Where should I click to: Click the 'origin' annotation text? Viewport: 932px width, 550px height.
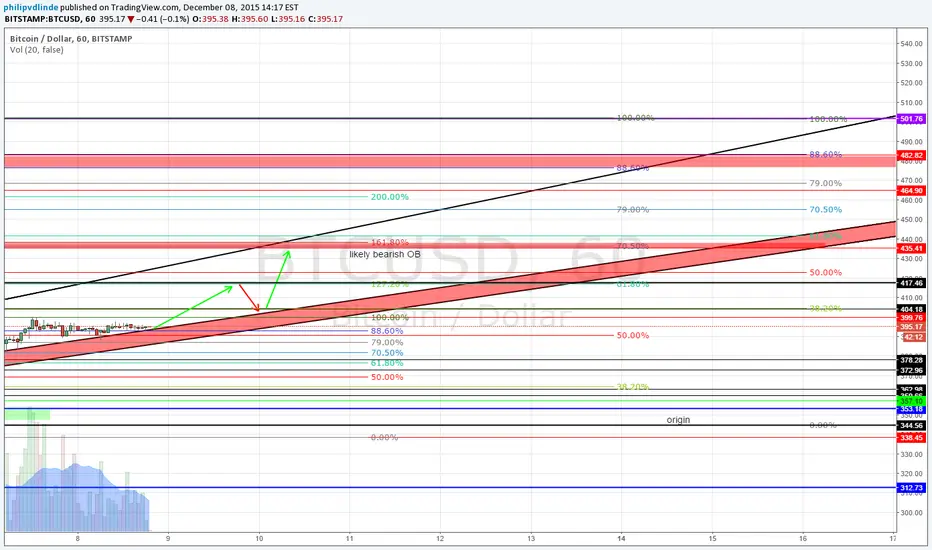click(x=678, y=420)
